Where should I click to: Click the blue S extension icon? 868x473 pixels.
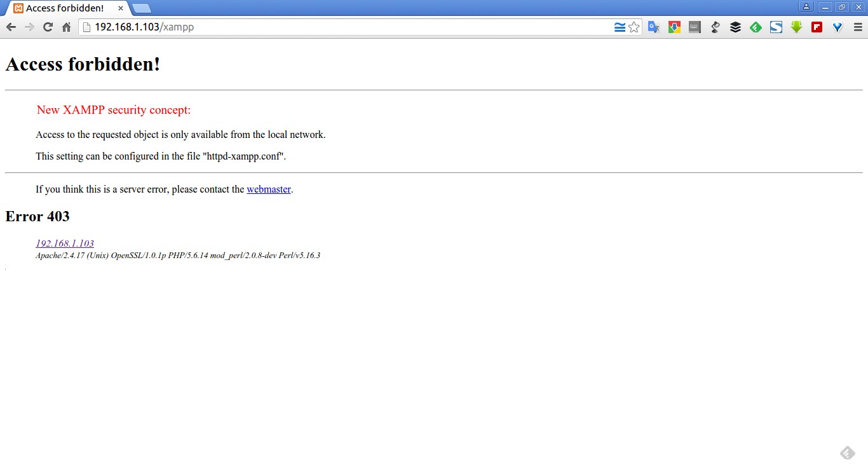tap(776, 27)
